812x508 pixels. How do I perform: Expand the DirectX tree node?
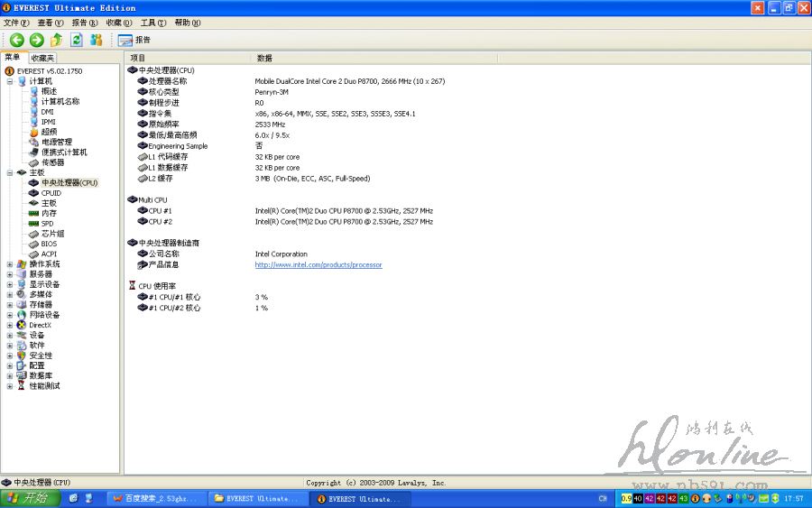pos(9,325)
